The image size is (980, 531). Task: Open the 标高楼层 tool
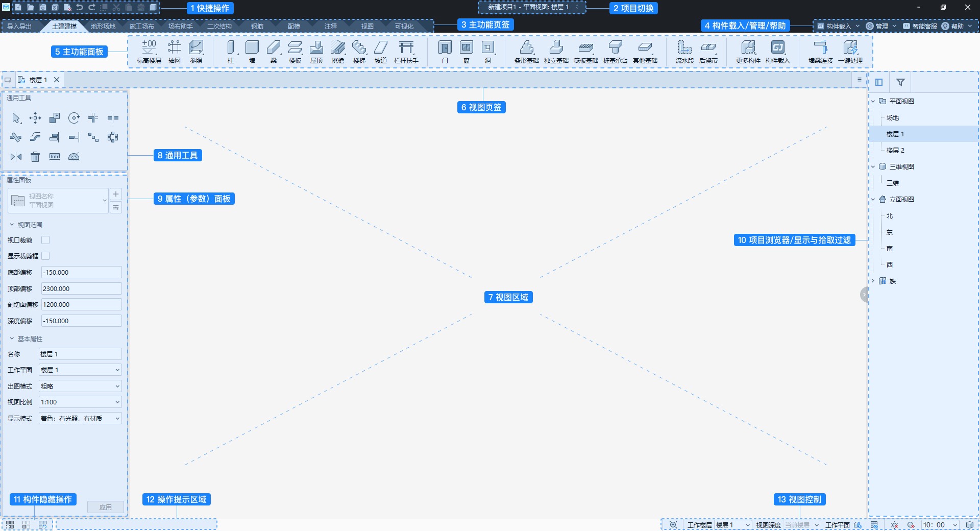pos(149,52)
